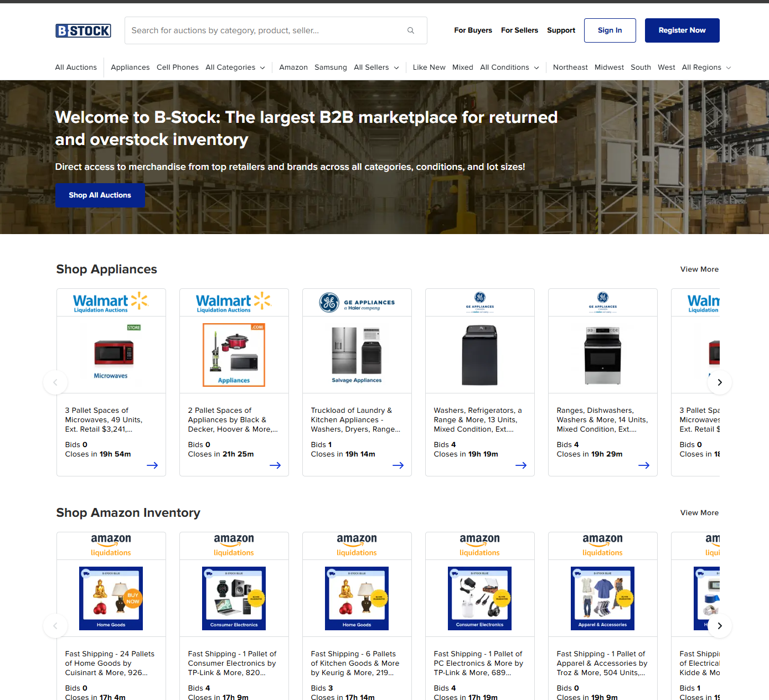The width and height of the screenshot is (769, 700).
Task: Click arrow on Washers, Refrigerators listing card
Action: [x=520, y=465]
